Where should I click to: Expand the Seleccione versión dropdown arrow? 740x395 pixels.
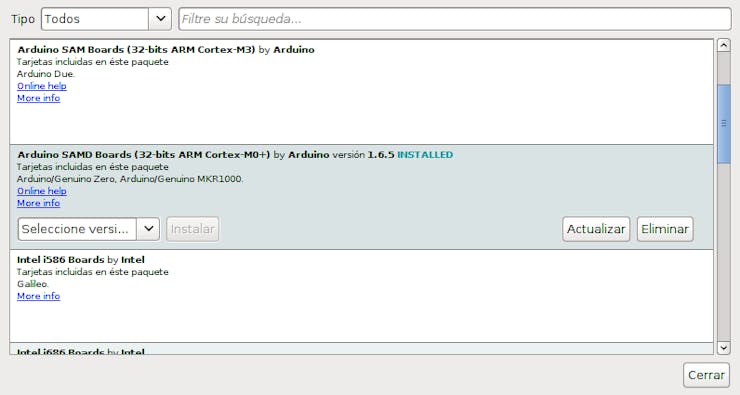(148, 229)
